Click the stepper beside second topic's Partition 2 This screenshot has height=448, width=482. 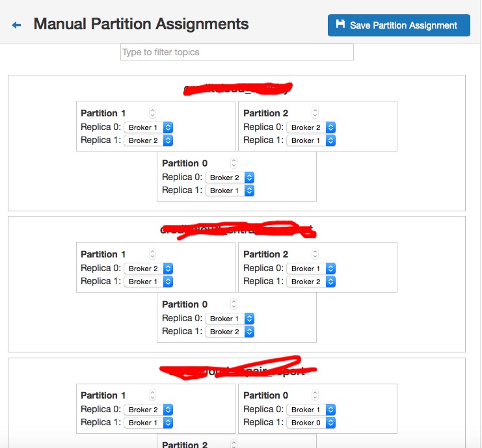[315, 254]
